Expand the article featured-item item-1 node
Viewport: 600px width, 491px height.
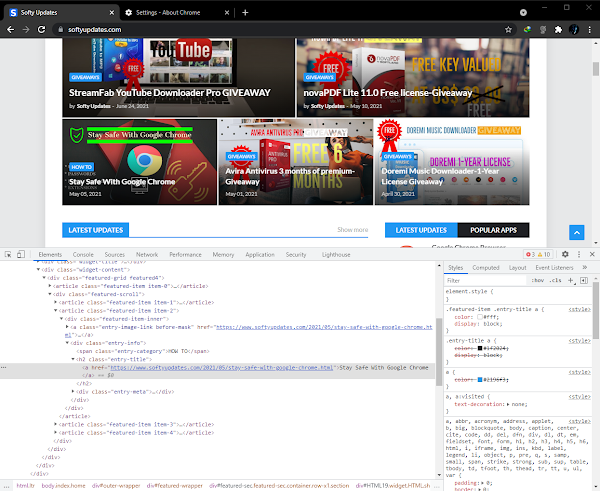55,302
